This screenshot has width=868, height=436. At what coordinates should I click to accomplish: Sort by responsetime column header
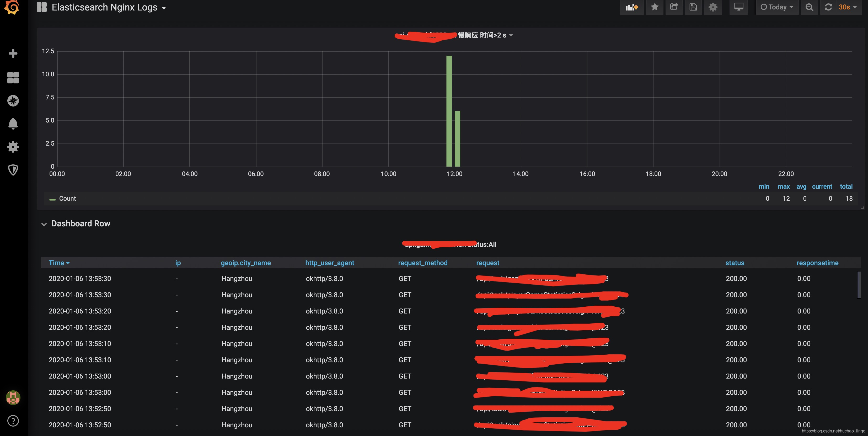(x=817, y=263)
